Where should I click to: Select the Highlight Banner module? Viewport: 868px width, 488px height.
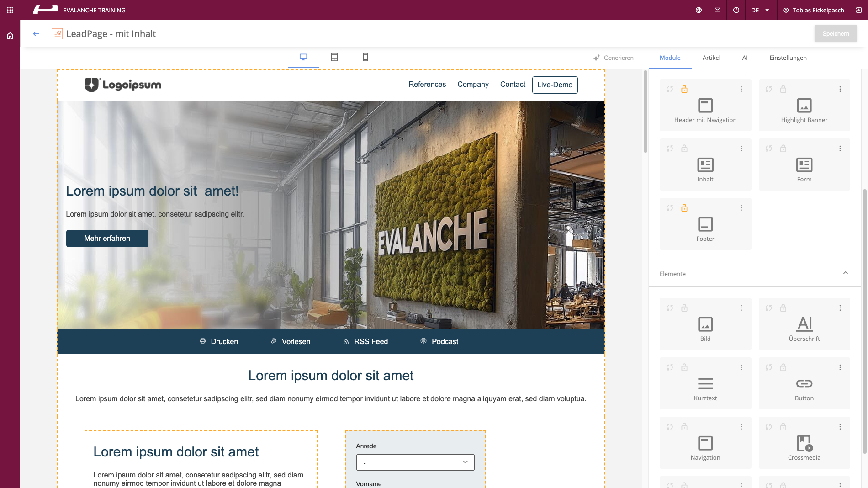(804, 105)
